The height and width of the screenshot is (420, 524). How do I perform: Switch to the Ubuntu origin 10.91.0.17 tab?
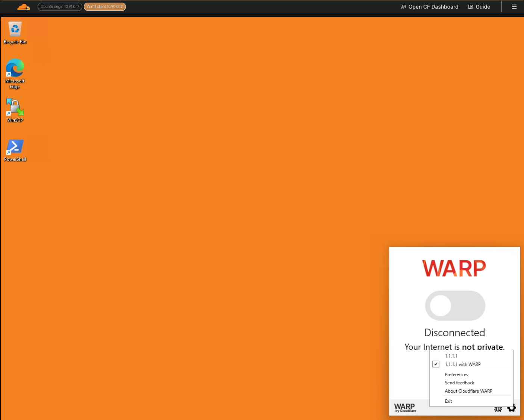[60, 7]
